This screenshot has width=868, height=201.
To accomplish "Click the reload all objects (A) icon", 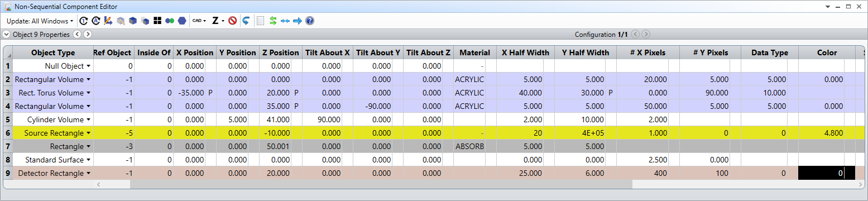I will [96, 21].
